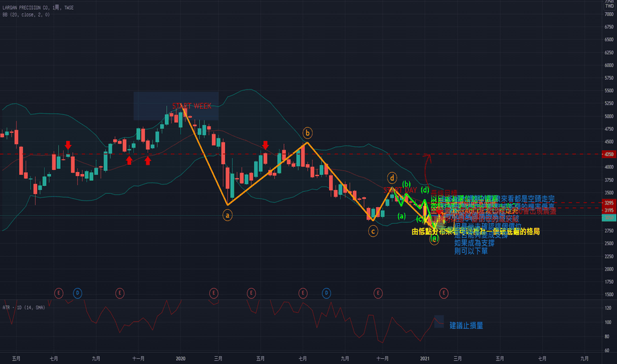Click the red down arrow left of the up arrows
This screenshot has width=617, height=364.
pos(68,145)
